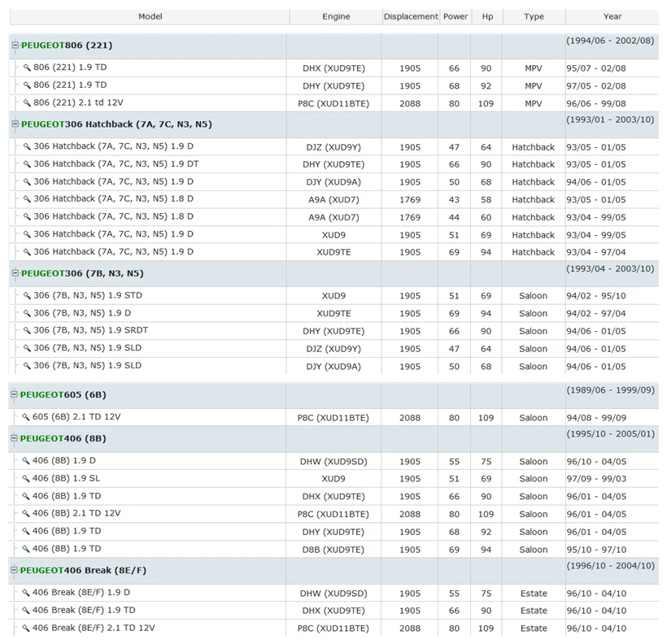Select the 306 (7B, N3, N5) 1.9 STD row
The image size is (667, 644).
coord(334,296)
